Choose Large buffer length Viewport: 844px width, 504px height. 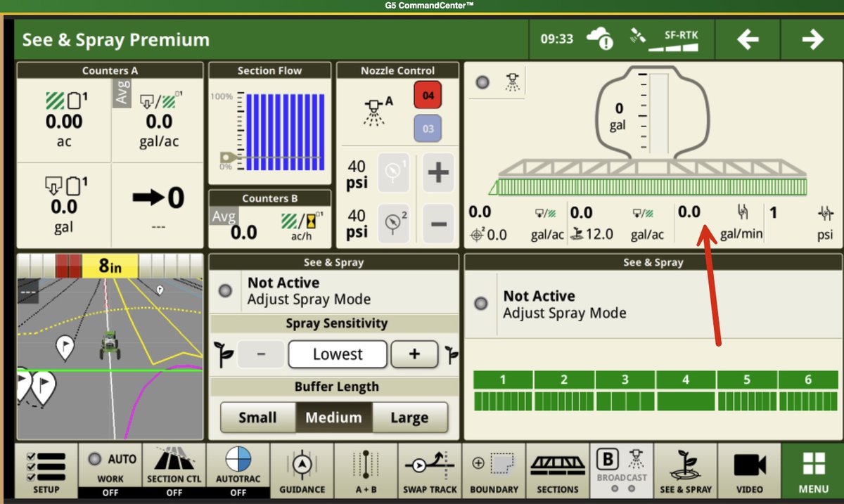click(x=409, y=418)
